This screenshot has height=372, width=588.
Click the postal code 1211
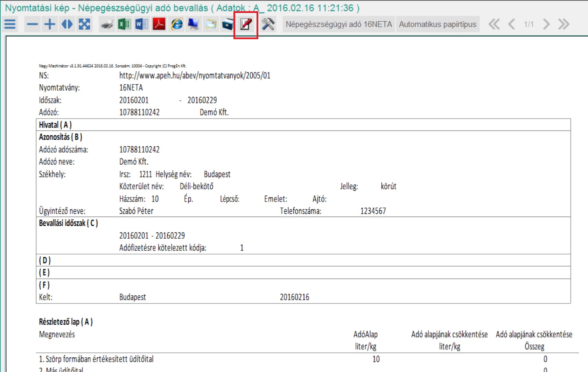146,174
